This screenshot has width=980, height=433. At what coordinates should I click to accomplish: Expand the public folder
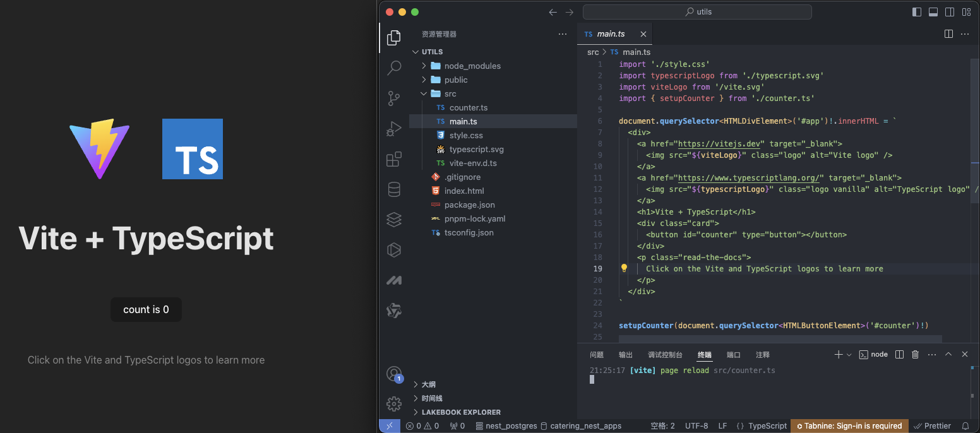coord(424,80)
